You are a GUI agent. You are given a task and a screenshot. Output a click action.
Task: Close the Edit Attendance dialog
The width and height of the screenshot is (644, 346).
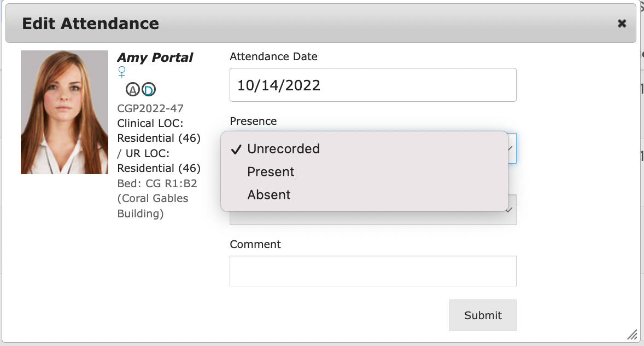click(622, 24)
